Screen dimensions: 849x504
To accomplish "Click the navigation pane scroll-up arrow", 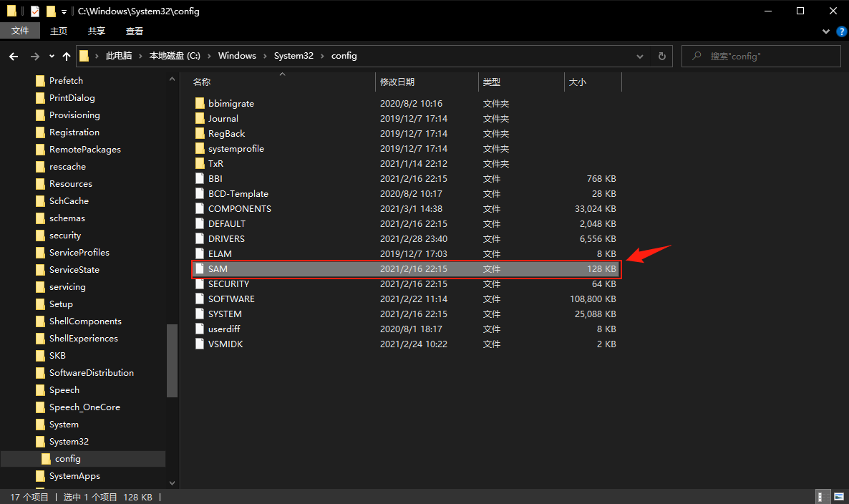I will [173, 79].
